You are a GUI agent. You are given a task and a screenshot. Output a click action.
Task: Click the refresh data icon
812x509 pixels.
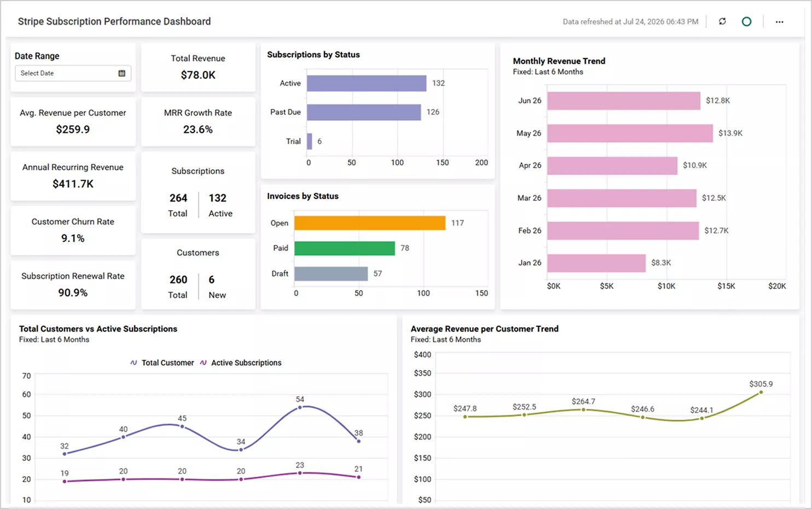pyautogui.click(x=722, y=21)
